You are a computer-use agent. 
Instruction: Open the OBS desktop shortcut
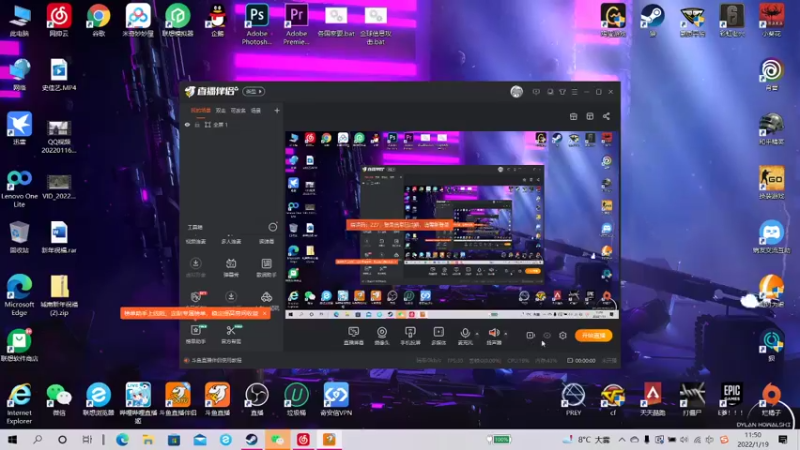coord(257,399)
